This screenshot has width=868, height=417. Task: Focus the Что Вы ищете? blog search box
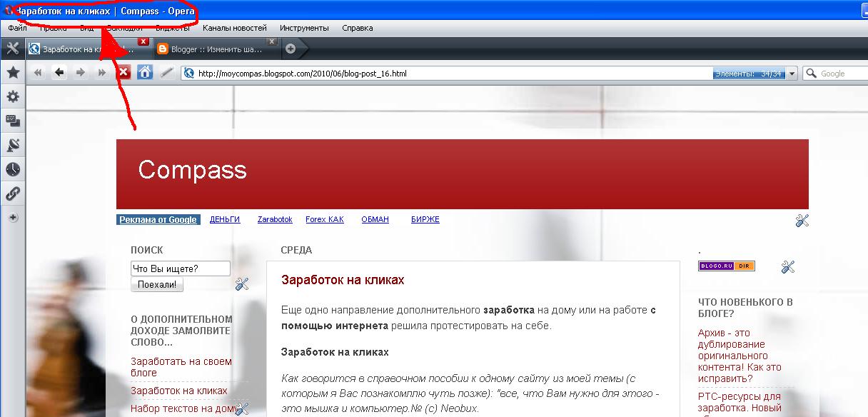[x=181, y=268]
